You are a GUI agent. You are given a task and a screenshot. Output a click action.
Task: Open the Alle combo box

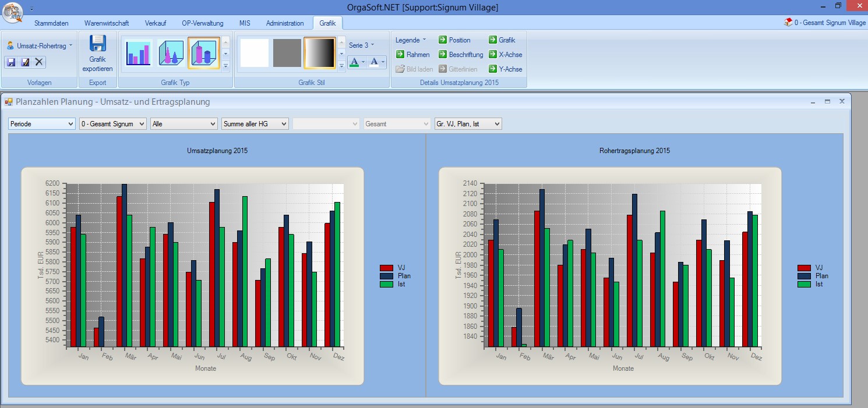pos(184,124)
